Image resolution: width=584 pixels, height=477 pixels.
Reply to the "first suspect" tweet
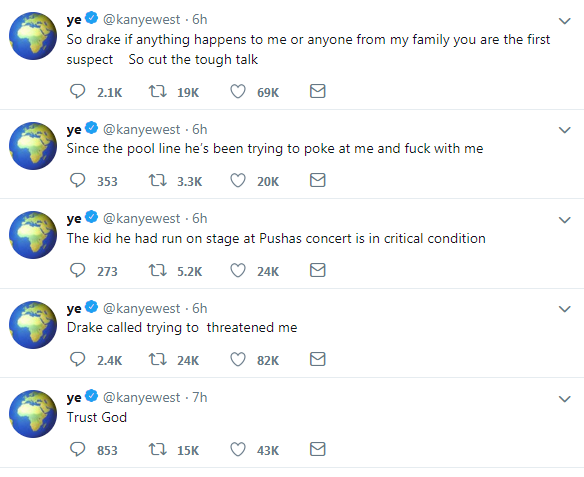(78, 91)
